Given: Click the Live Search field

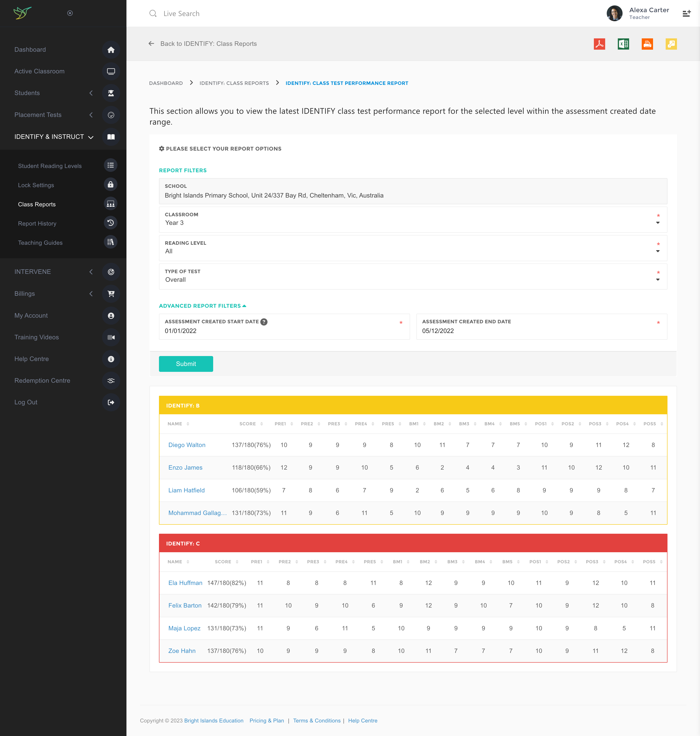Looking at the screenshot, I should pos(181,13).
